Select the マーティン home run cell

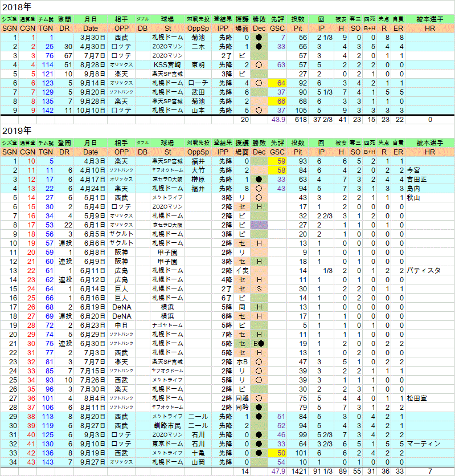(x=430, y=444)
